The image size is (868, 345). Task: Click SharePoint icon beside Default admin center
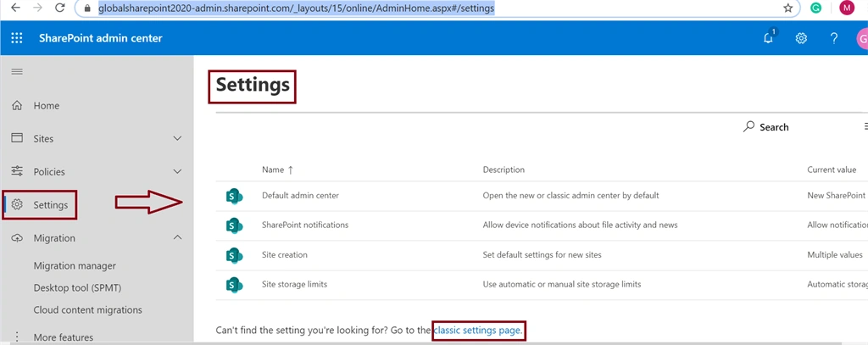(x=234, y=196)
